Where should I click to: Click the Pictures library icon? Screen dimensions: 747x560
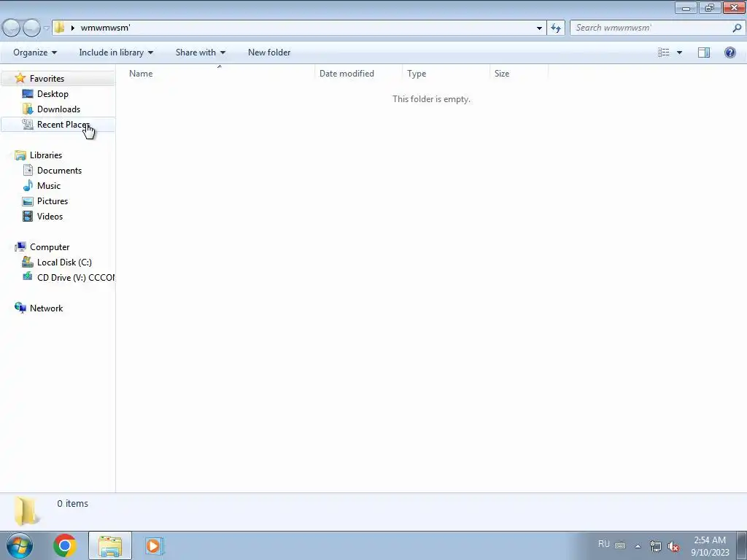click(28, 201)
